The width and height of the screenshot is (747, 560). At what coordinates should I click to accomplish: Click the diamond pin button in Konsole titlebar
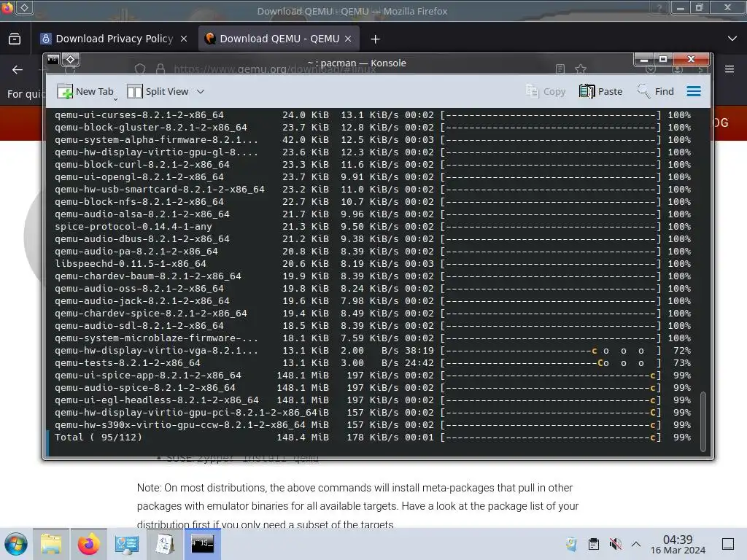71,60
